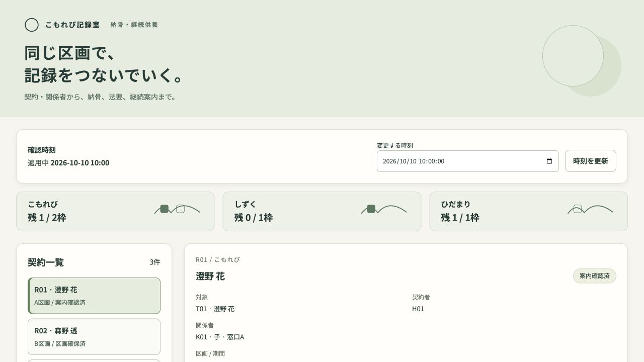Screen dimensions: 644x362
Task: Click the 3件 count in the contract list
Action: point(155,262)
